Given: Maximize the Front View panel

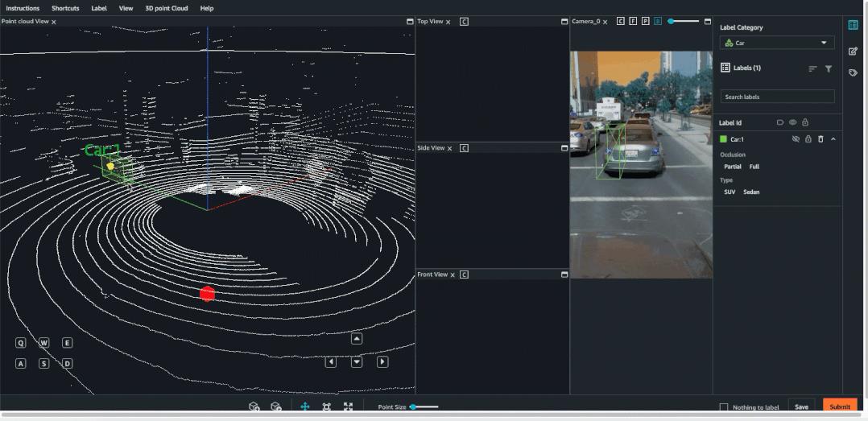Looking at the screenshot, I should 564,274.
